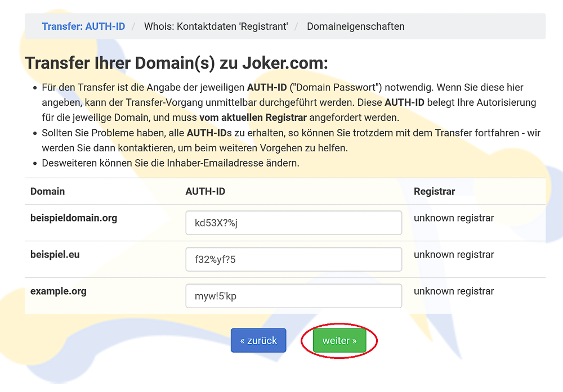Click 'unknown registrar' in the example.org row
563x392 pixels.
[454, 291]
